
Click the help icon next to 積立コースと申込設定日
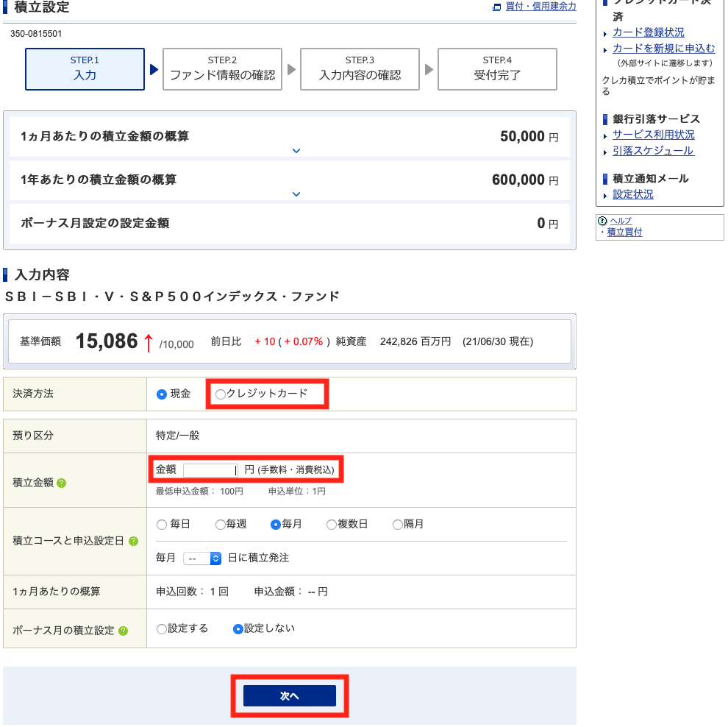point(133,541)
